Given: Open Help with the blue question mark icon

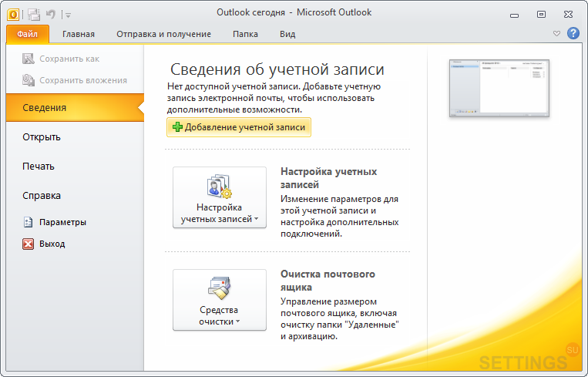Looking at the screenshot, I should click(x=573, y=33).
